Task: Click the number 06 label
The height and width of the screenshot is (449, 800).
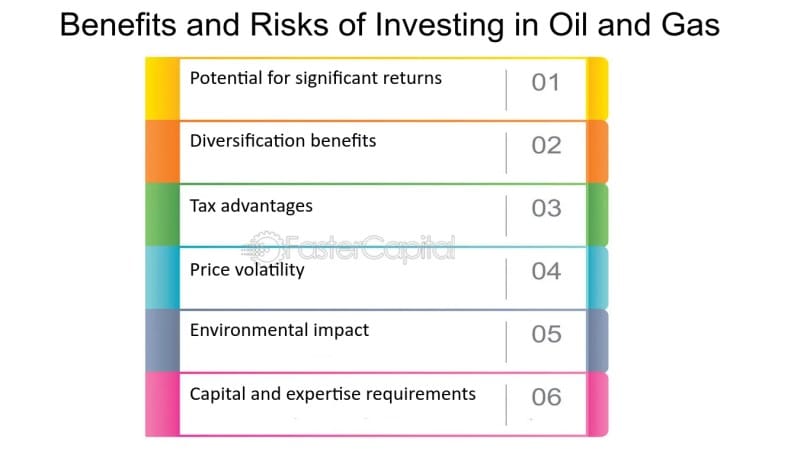Action: coord(546,397)
